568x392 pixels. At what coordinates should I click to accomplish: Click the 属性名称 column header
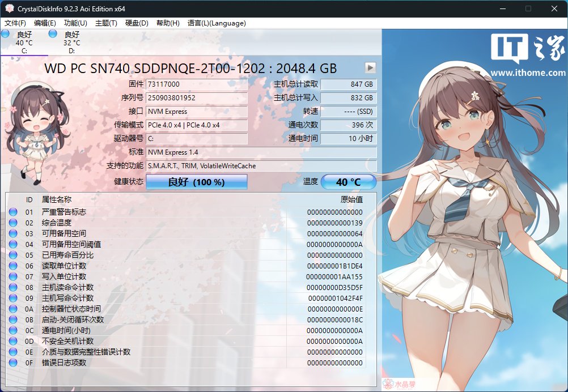tap(57, 199)
